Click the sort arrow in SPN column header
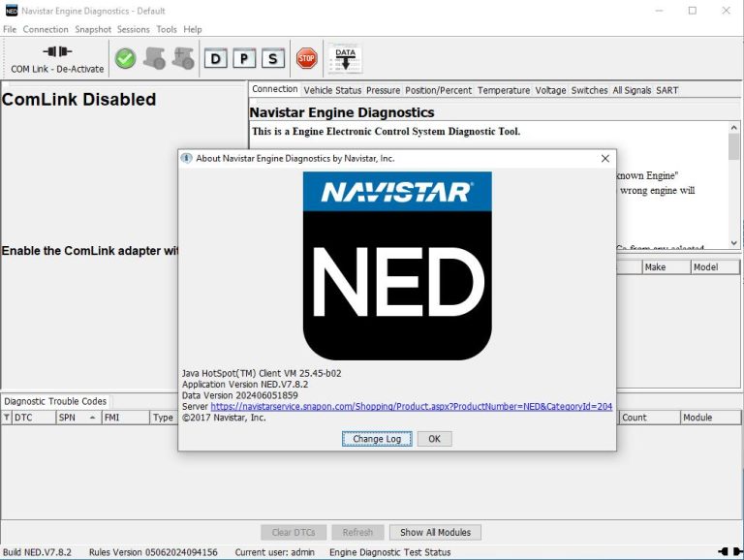 tap(93, 418)
